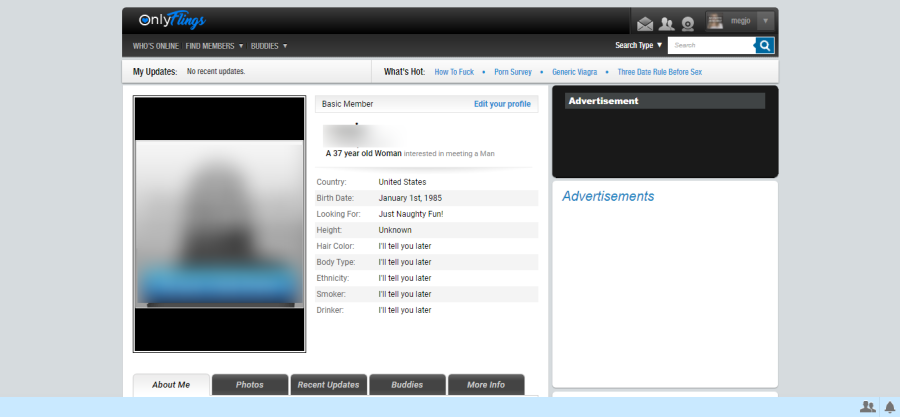This screenshot has width=900, height=417.
Task: Open the Search Type dropdown
Action: (639, 45)
